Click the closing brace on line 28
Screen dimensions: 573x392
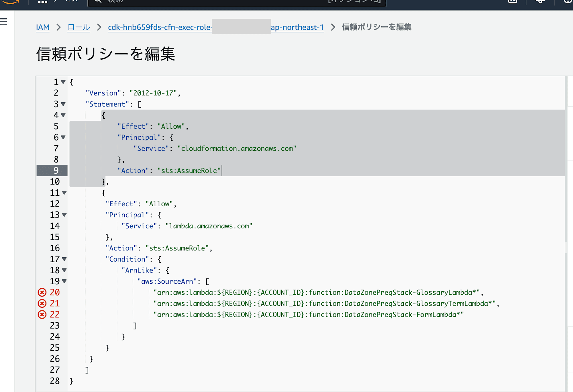71,381
